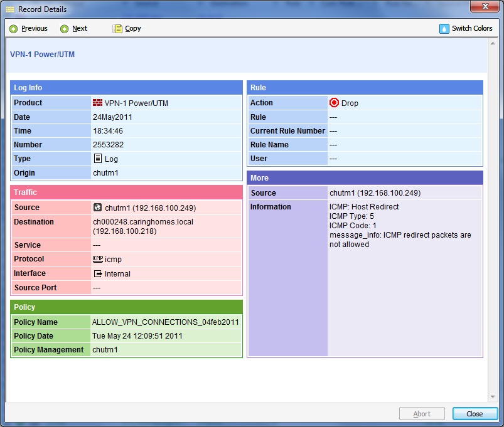Image resolution: width=504 pixels, height=427 pixels.
Task: Click the Source Port label
Action: coord(35,288)
